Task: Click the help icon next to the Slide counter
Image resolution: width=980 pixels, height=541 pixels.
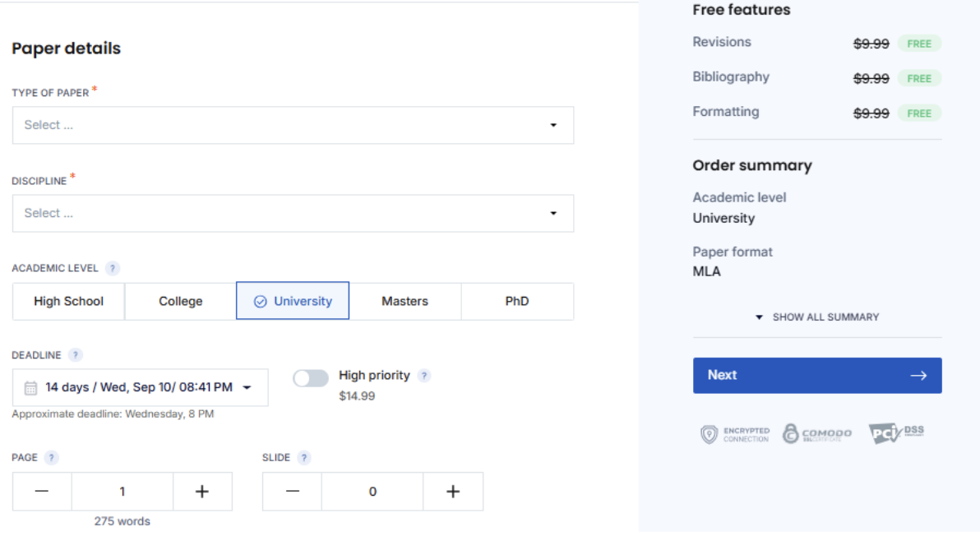Action: [303, 457]
